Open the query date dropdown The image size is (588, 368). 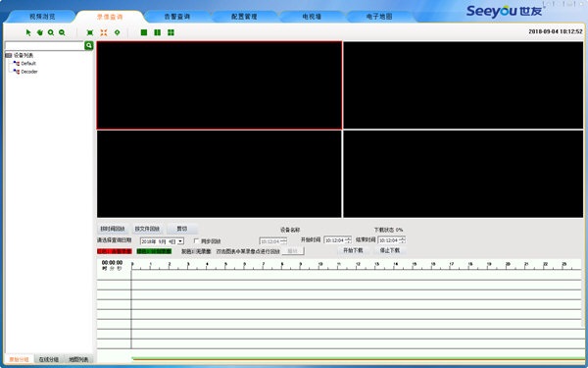click(180, 241)
